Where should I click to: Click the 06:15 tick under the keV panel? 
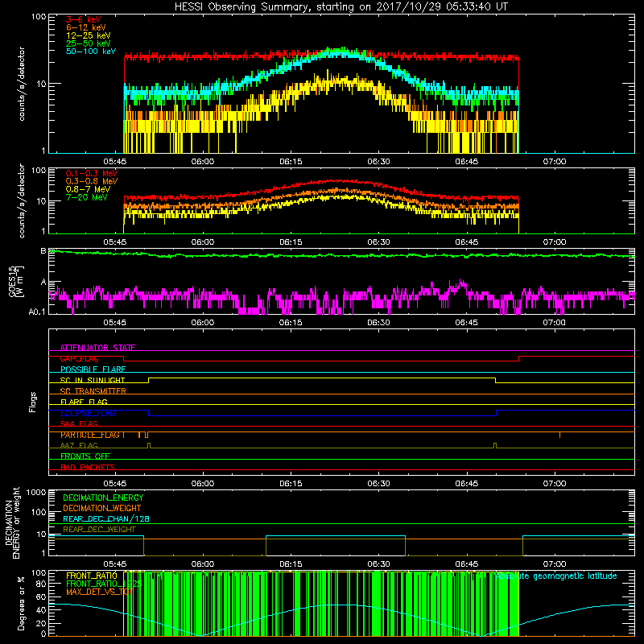[x=291, y=162]
